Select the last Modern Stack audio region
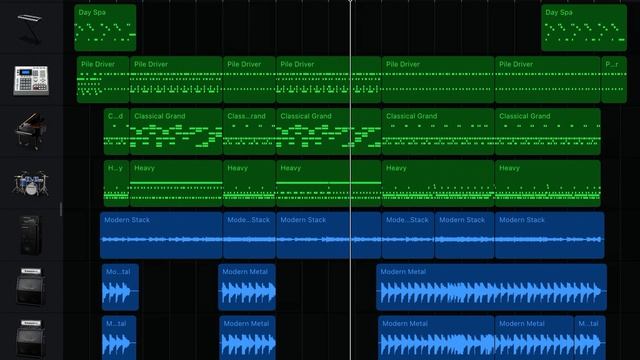The height and width of the screenshot is (360, 640). [x=549, y=235]
